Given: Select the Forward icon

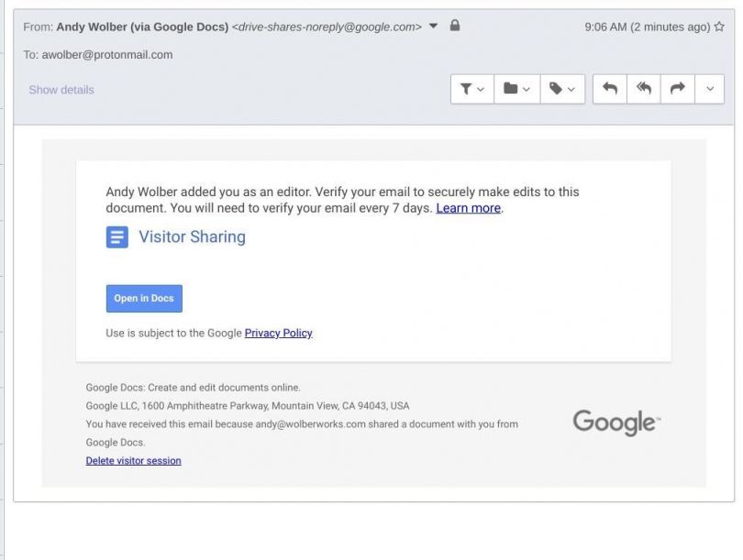Looking at the screenshot, I should pos(676,88).
